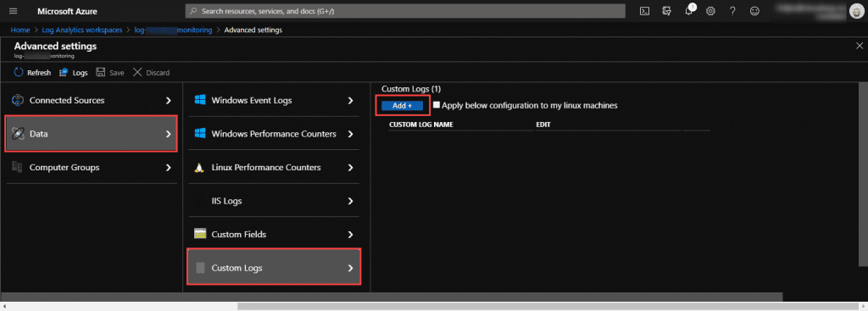Click the Computer Groups icon
Image resolution: width=868 pixels, height=311 pixels.
pyautogui.click(x=17, y=167)
